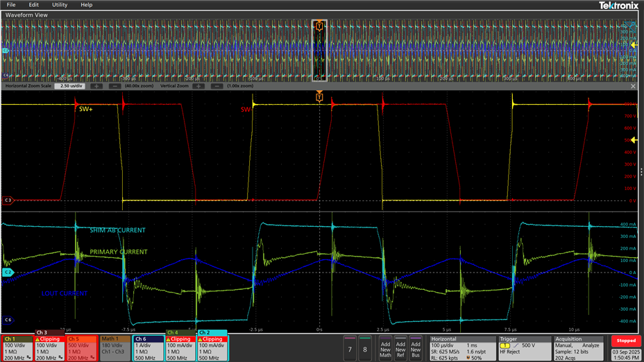Screen dimensions: 644x362
Task: Turn on inactive channel 7
Action: pyautogui.click(x=351, y=349)
